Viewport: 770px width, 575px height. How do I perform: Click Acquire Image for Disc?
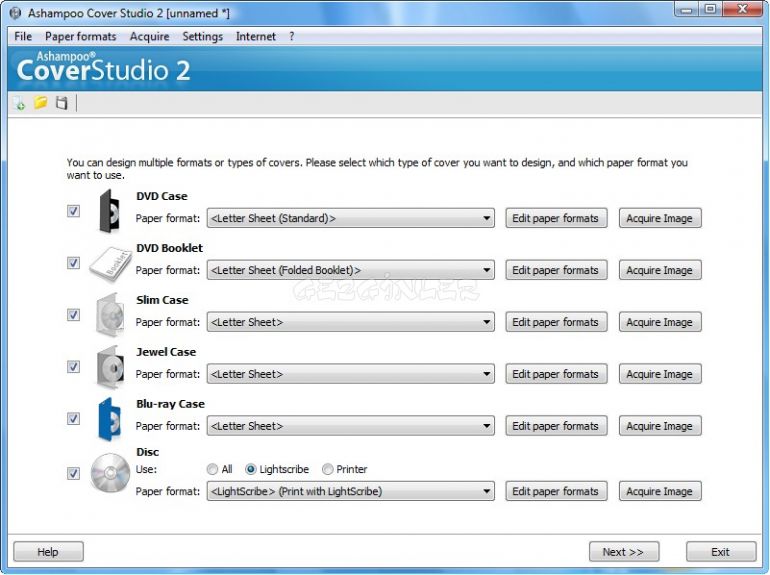tap(660, 491)
